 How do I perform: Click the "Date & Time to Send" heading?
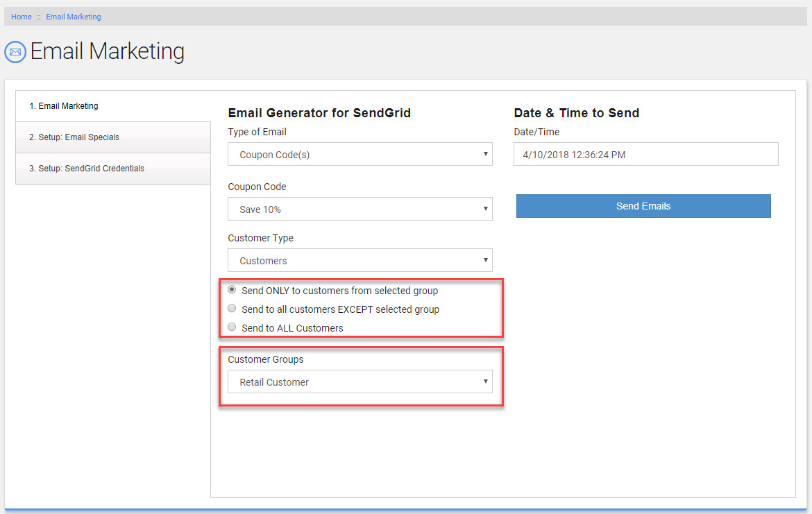coord(576,113)
